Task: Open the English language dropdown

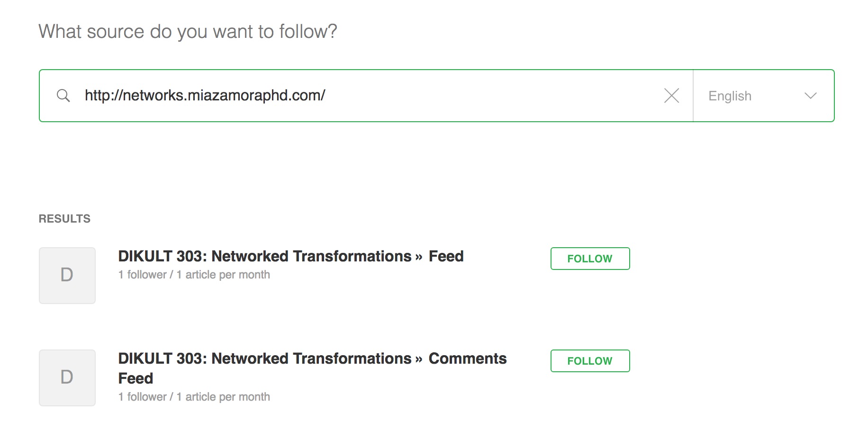Action: click(x=763, y=96)
